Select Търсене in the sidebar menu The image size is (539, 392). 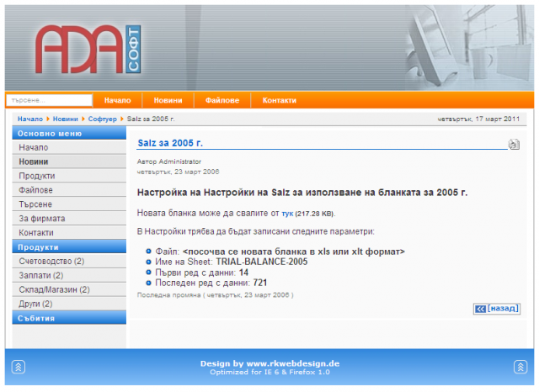[x=69, y=204]
